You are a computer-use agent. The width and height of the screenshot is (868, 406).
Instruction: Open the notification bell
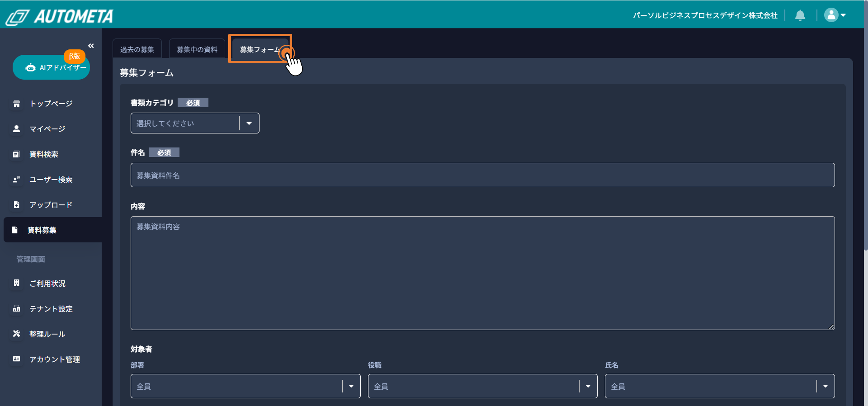tap(800, 15)
